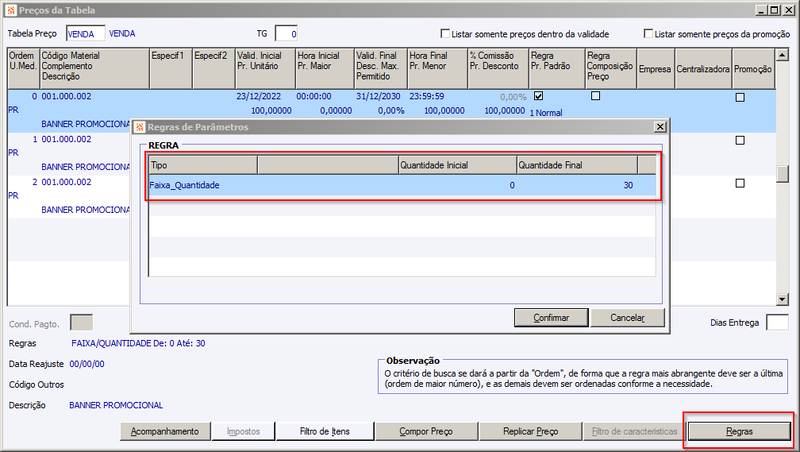Click the Código Material column header
Screen dimensions: 800x452
click(94, 69)
